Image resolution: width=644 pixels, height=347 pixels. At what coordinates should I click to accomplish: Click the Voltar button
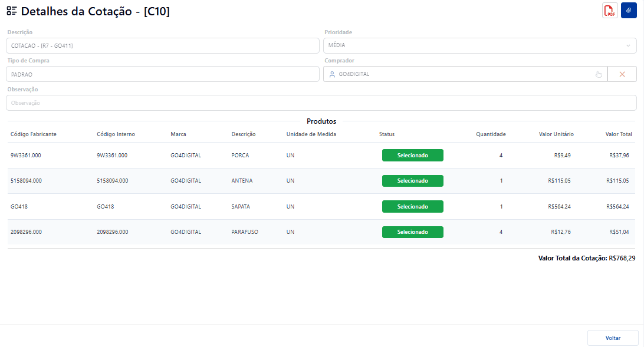[x=613, y=338]
